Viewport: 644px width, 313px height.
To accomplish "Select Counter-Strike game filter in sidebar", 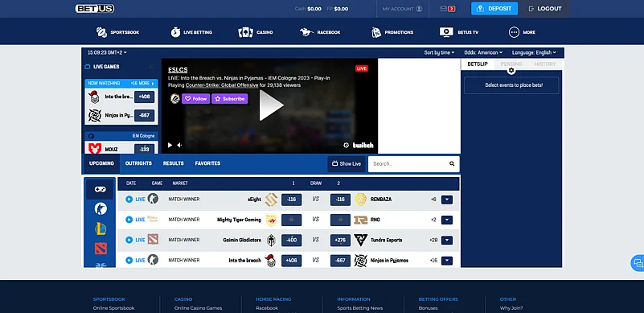I will 100,209.
